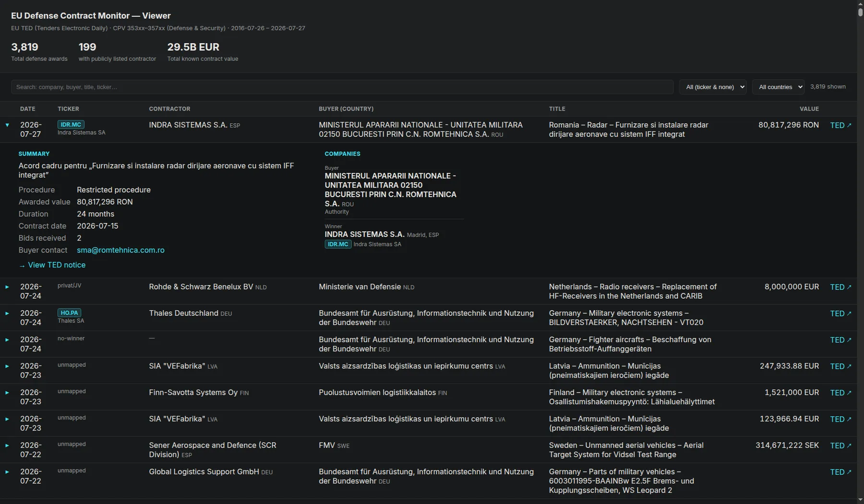Click title Sweden – Unmanned aerial vehicles
864x504 pixels.
coord(626,450)
